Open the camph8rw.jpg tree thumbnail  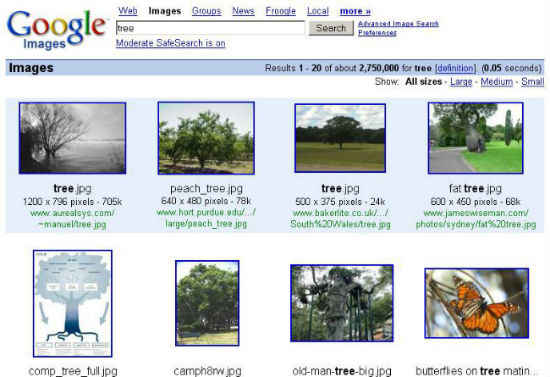[207, 303]
